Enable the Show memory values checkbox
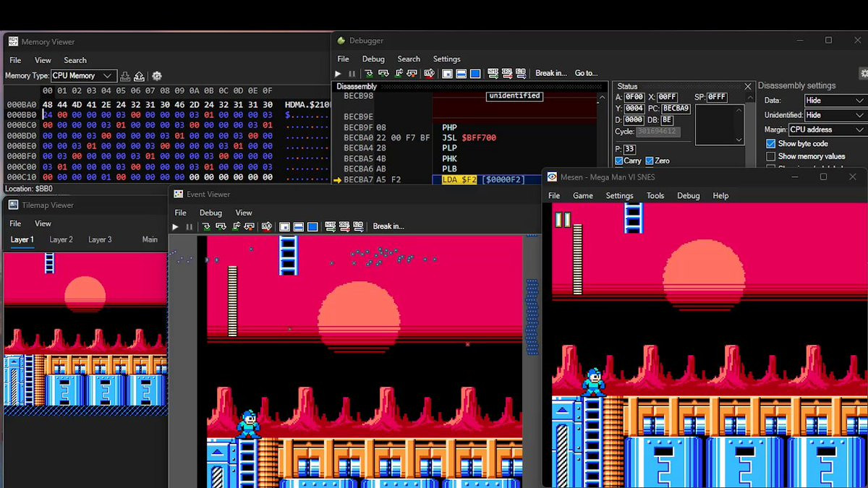The height and width of the screenshot is (488, 868). (x=770, y=156)
